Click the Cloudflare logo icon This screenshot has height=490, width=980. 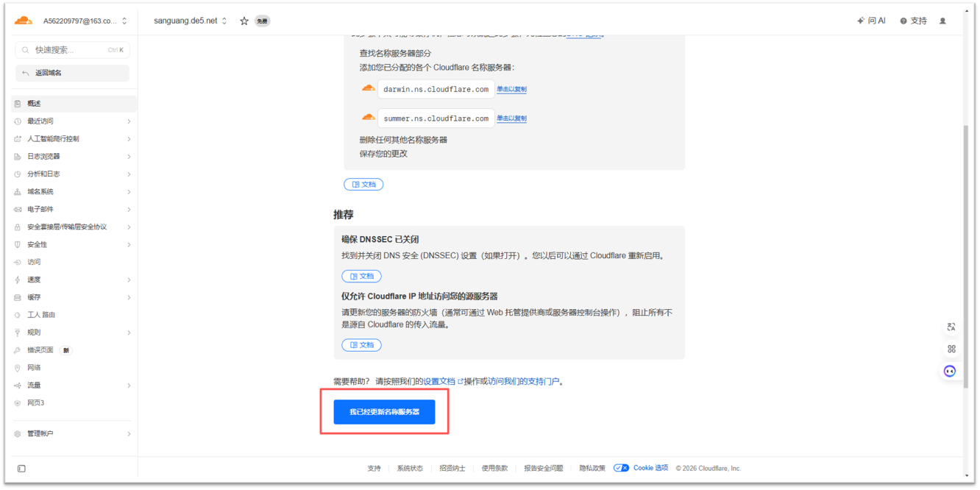point(24,21)
